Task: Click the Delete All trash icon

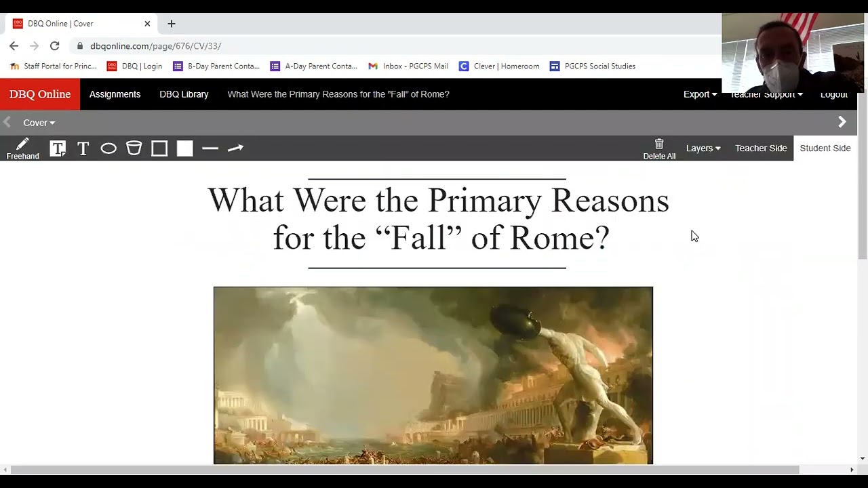Action: pos(659,149)
